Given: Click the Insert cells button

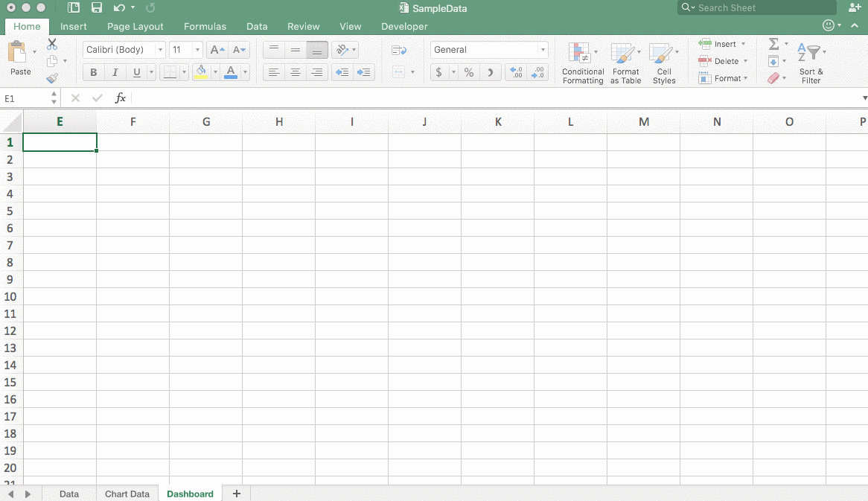Looking at the screenshot, I should pyautogui.click(x=721, y=44).
